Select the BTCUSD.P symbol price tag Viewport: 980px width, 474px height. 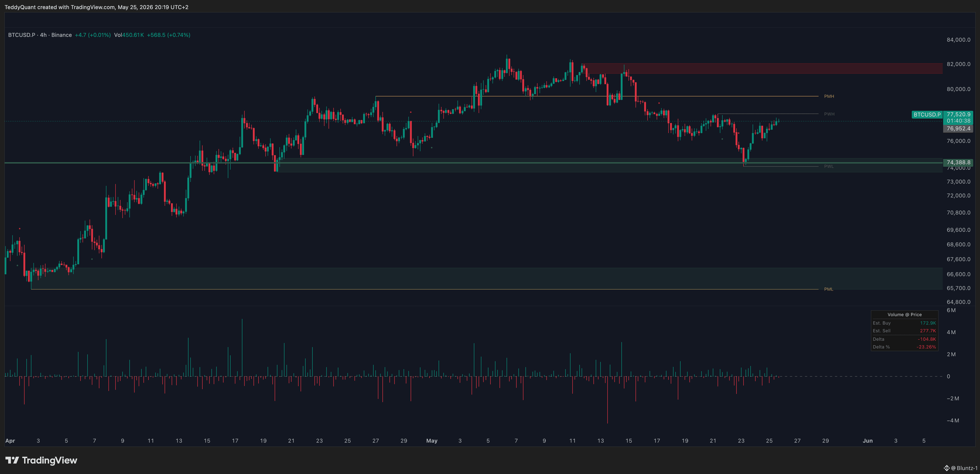927,114
